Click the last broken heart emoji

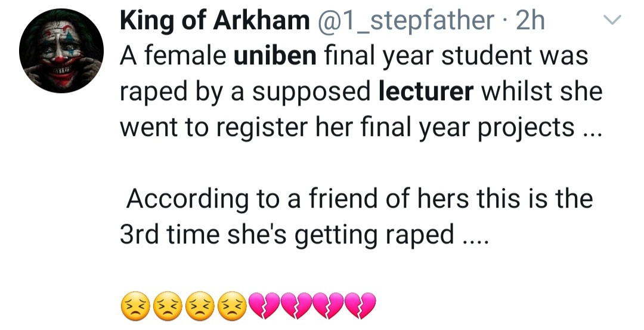361,305
